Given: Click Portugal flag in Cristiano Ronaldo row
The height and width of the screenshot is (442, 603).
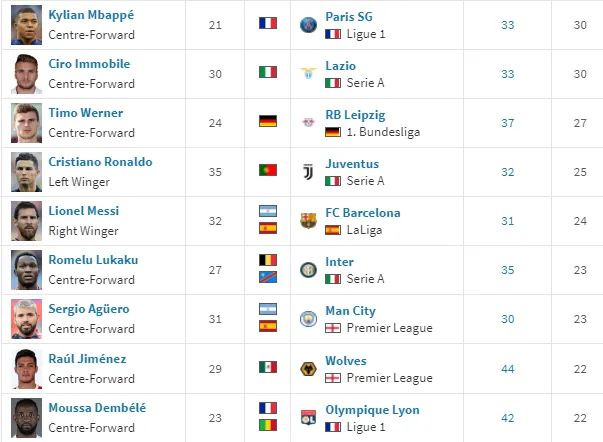Looking at the screenshot, I should point(268,170).
